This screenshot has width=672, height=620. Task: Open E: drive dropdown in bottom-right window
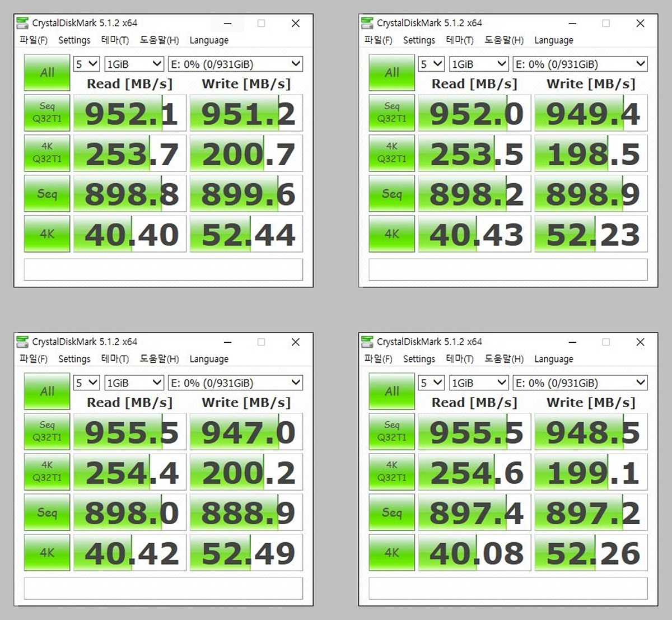[580, 383]
